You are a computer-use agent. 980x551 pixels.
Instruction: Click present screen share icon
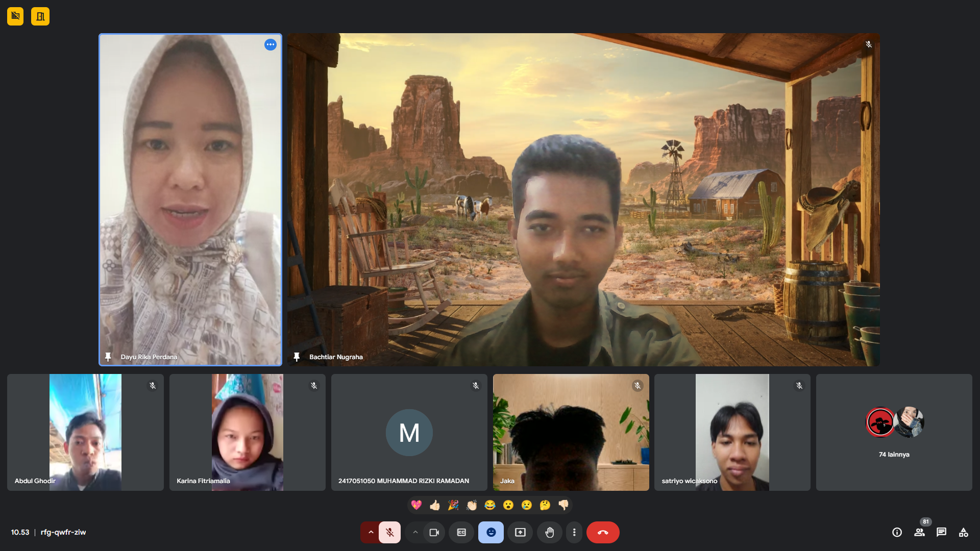520,532
